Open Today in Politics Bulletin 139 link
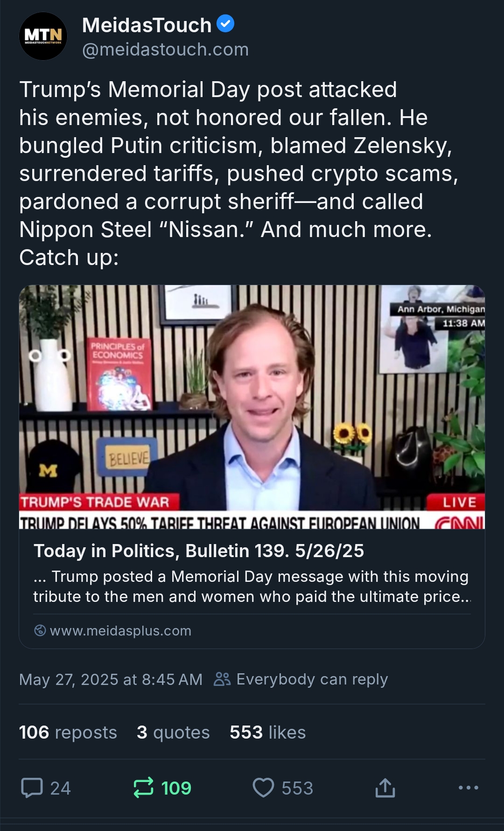 pos(198,551)
